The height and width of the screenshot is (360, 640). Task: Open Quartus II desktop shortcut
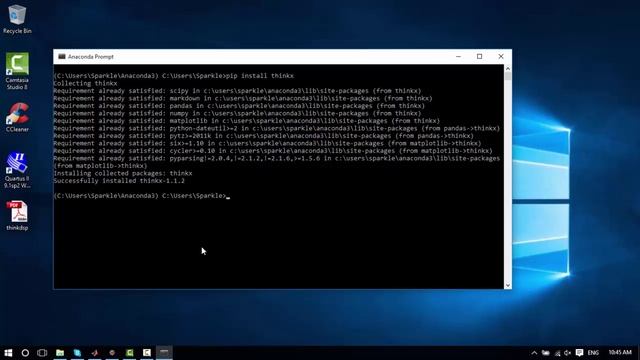[x=17, y=170]
